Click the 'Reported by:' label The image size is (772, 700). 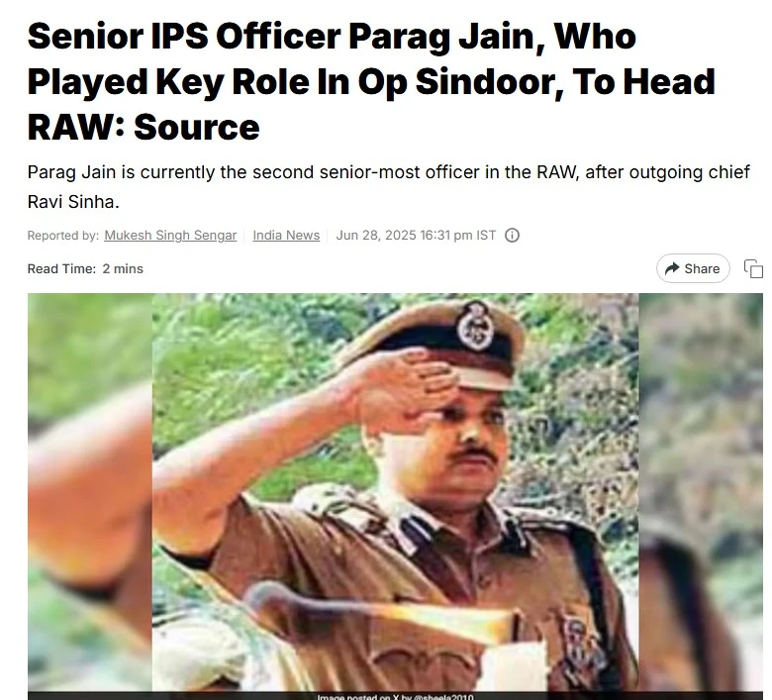coord(63,236)
